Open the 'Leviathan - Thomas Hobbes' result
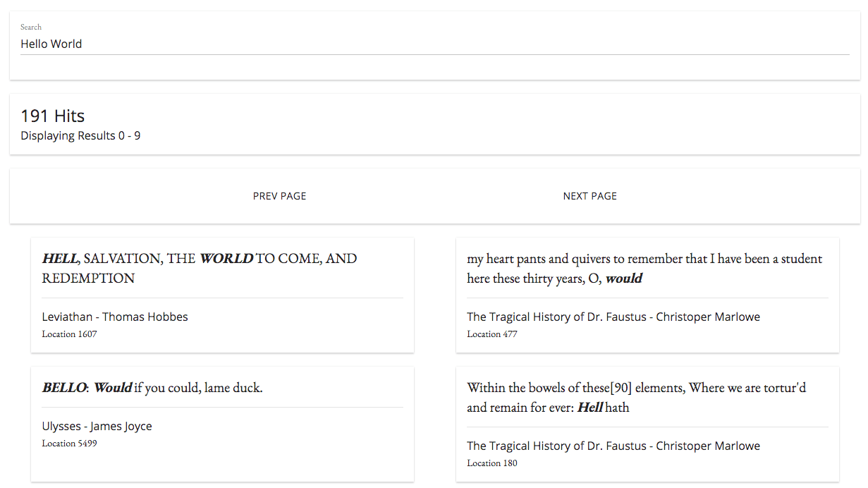This screenshot has height=488, width=868. tap(114, 317)
